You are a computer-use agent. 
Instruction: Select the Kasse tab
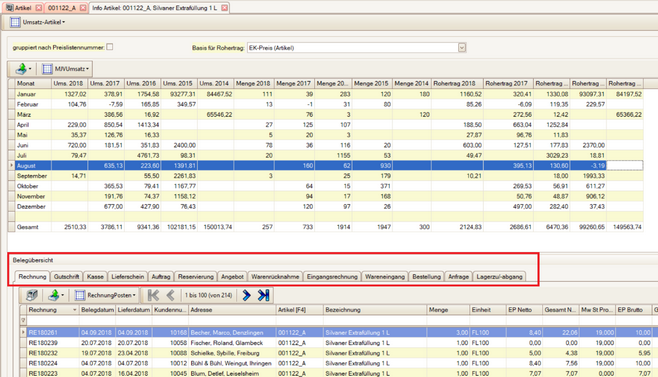tap(95, 277)
